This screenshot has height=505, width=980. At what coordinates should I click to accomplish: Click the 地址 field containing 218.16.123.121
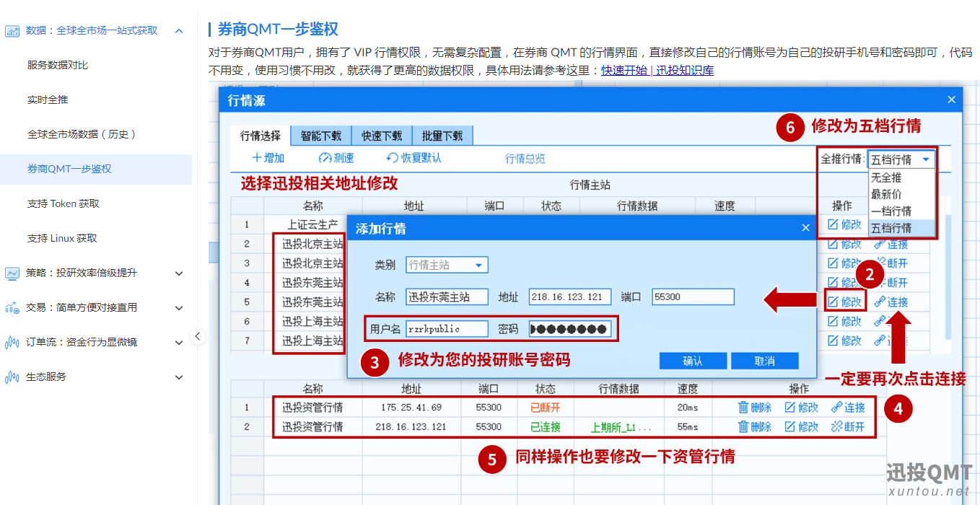point(569,297)
